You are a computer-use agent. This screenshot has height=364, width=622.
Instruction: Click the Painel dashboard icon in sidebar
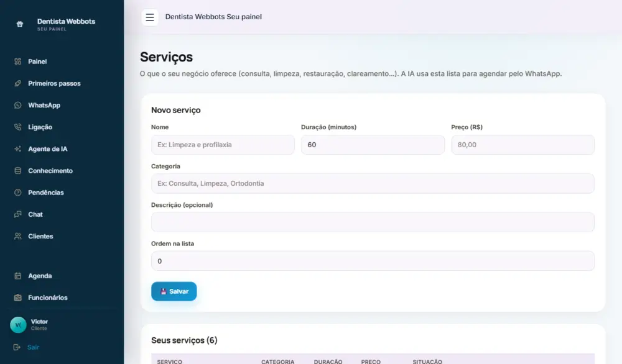point(18,61)
